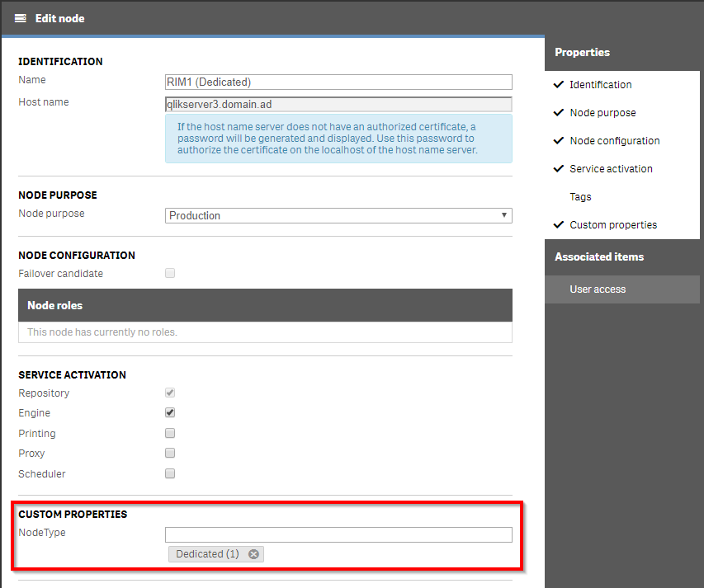Click the Name input field
Viewport: 704px width, 588px height.
[338, 82]
